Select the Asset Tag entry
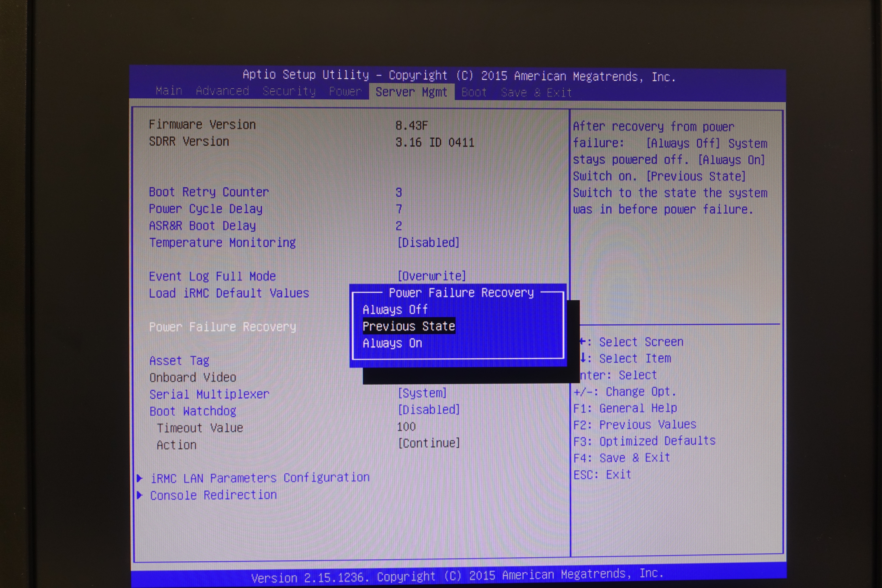The image size is (882, 588). coord(179,361)
